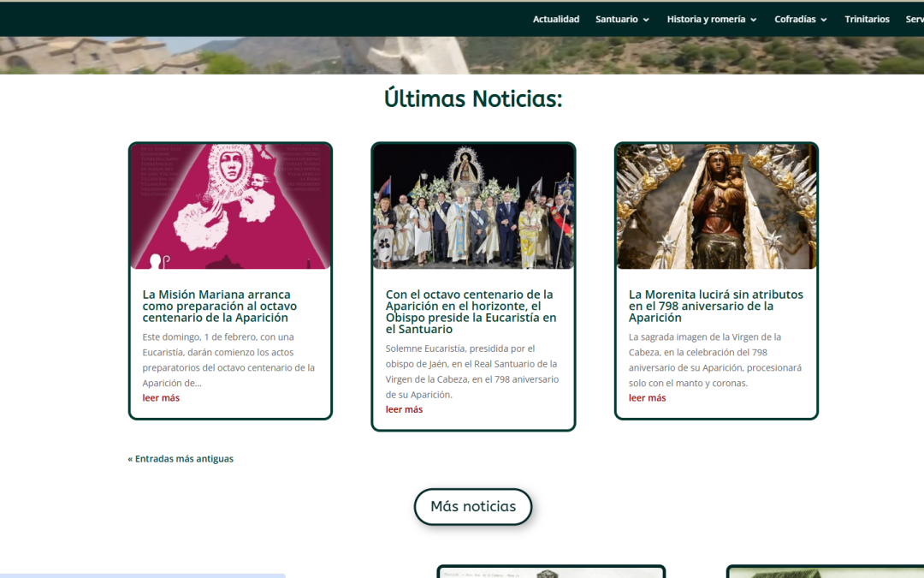Image resolution: width=924 pixels, height=578 pixels.
Task: Click the Santuario chevron arrow
Action: [x=646, y=20]
